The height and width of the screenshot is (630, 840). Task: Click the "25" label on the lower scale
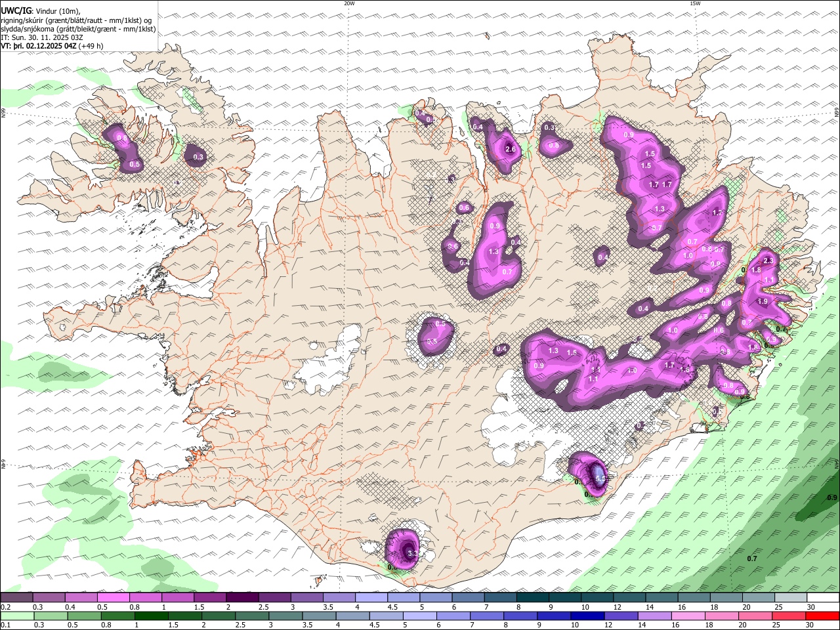[776, 625]
